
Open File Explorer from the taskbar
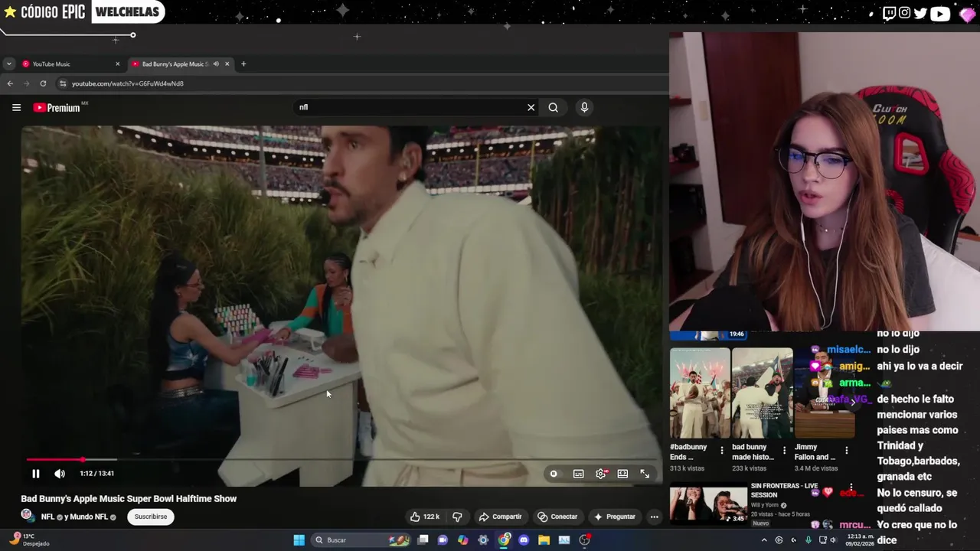pyautogui.click(x=544, y=540)
